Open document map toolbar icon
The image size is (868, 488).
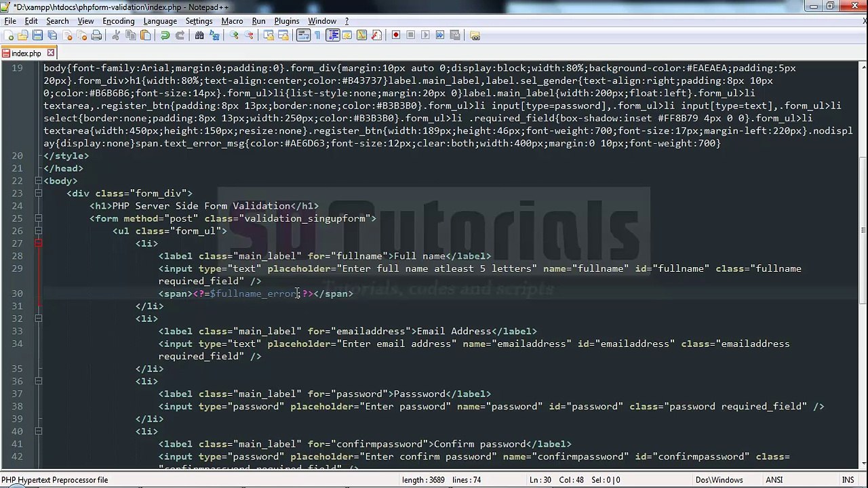(361, 35)
